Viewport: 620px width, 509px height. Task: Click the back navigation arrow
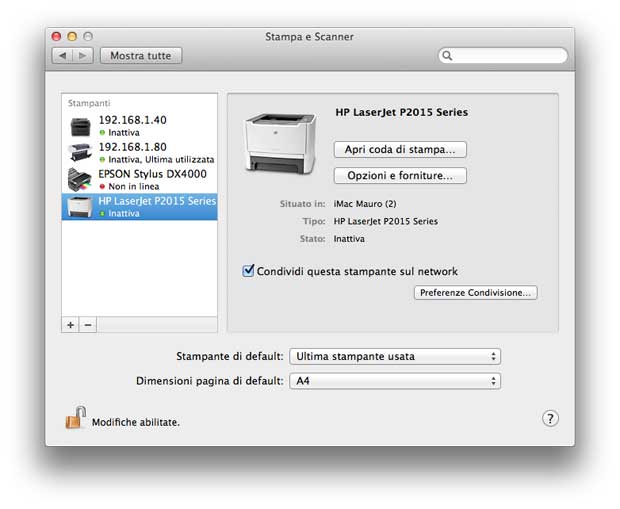pos(62,56)
